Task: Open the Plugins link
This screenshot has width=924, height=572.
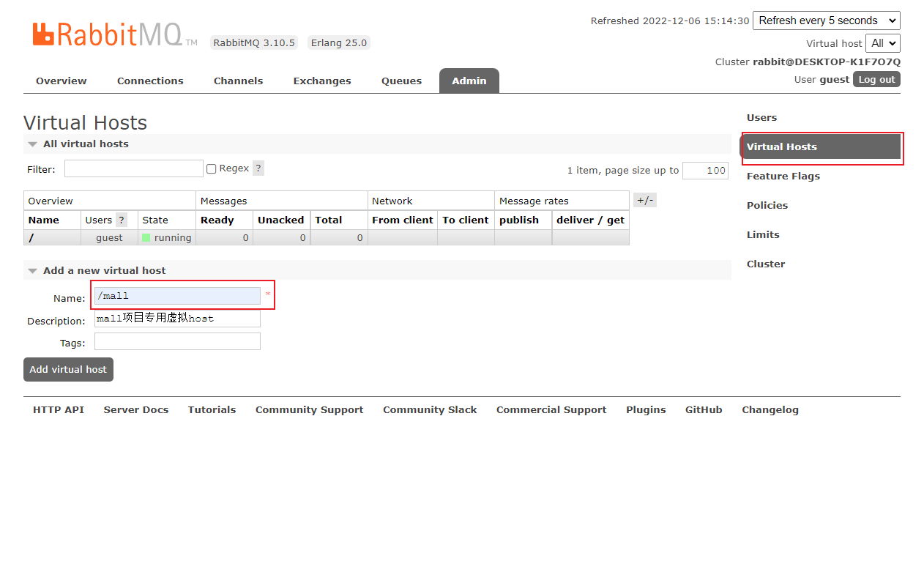Action: click(x=646, y=410)
